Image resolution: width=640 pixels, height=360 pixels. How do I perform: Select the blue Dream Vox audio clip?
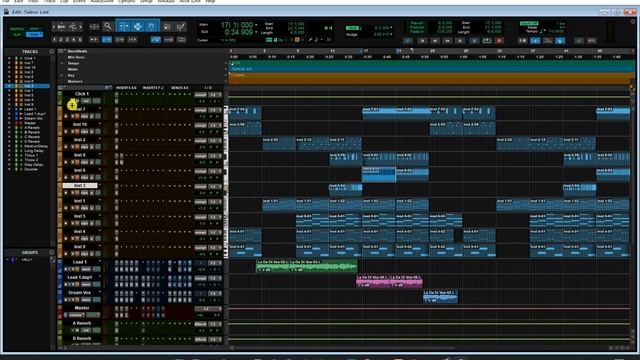tap(440, 296)
